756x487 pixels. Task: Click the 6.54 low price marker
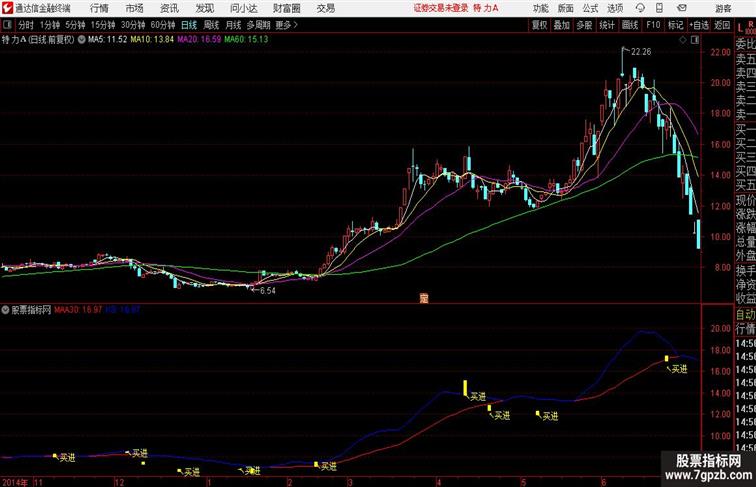268,291
